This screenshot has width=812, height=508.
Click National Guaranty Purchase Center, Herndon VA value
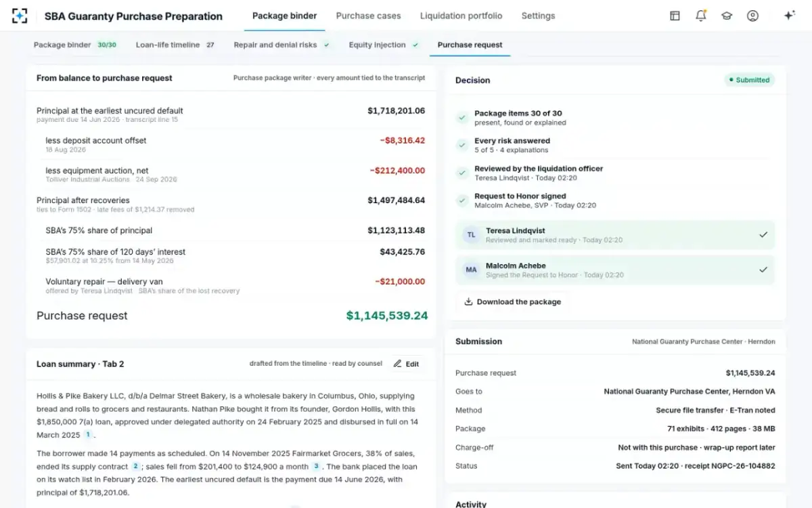[690, 391]
